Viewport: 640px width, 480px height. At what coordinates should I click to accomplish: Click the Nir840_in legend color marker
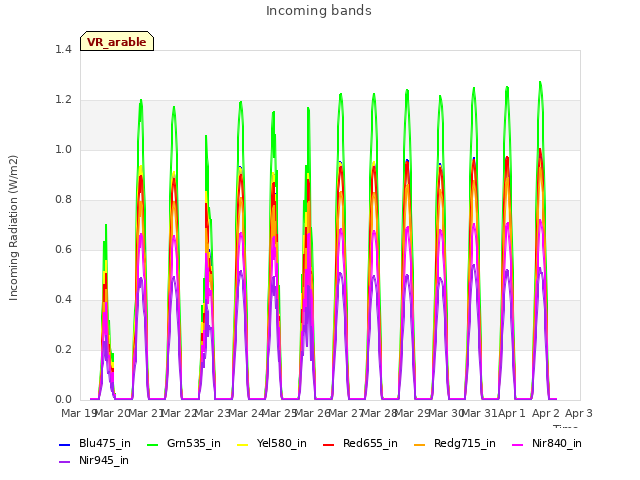pos(518,444)
